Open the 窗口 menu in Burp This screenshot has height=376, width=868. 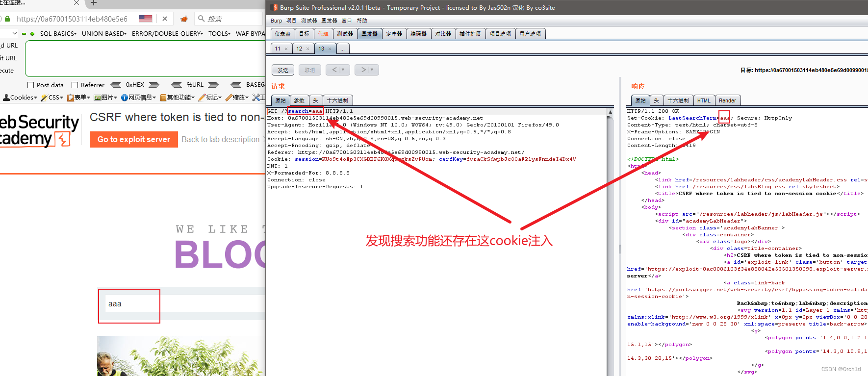pyautogui.click(x=347, y=21)
